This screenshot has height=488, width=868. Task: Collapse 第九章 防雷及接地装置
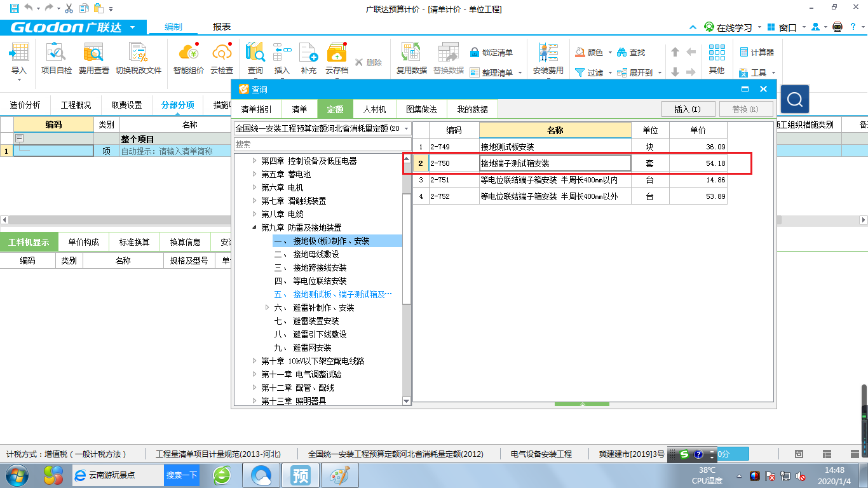(x=255, y=227)
